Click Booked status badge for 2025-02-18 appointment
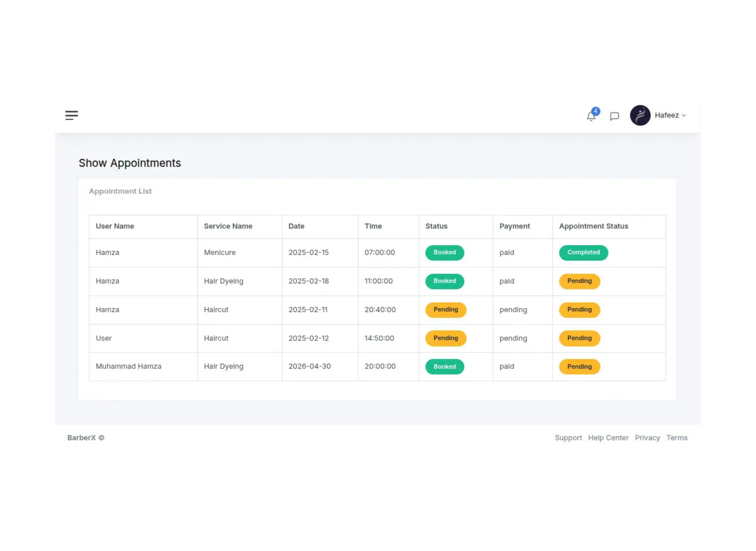 (445, 282)
